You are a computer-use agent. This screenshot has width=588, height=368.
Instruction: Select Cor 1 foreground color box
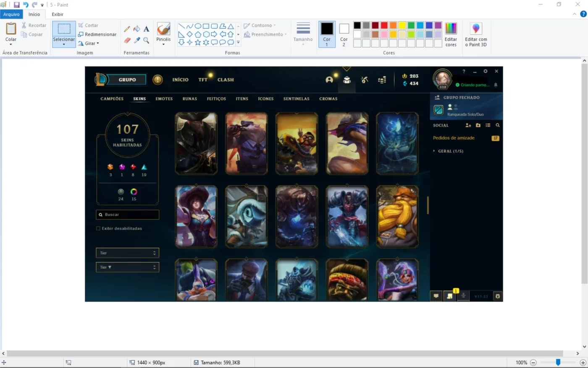[x=327, y=34]
